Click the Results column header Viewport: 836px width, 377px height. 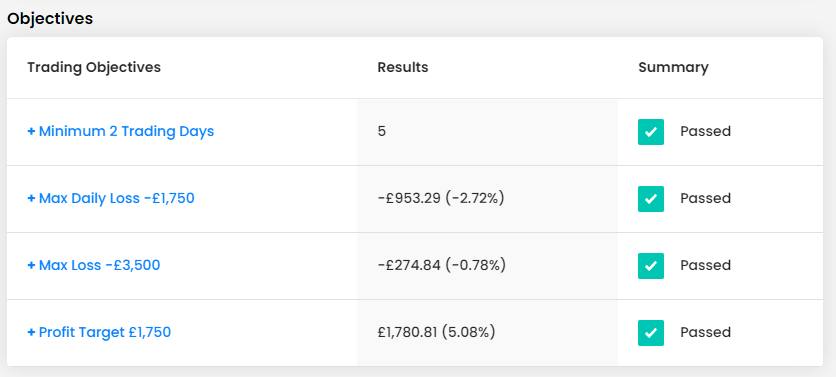coord(403,67)
